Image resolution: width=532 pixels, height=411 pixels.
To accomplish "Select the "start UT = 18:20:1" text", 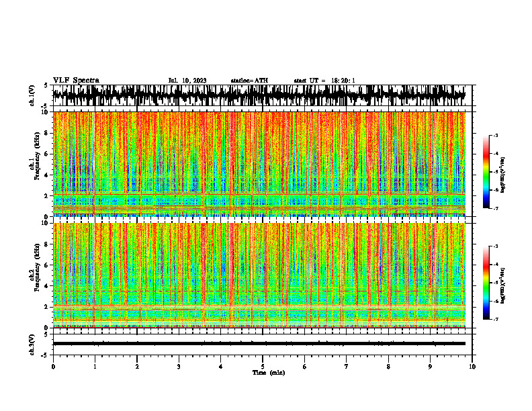I will click(324, 81).
